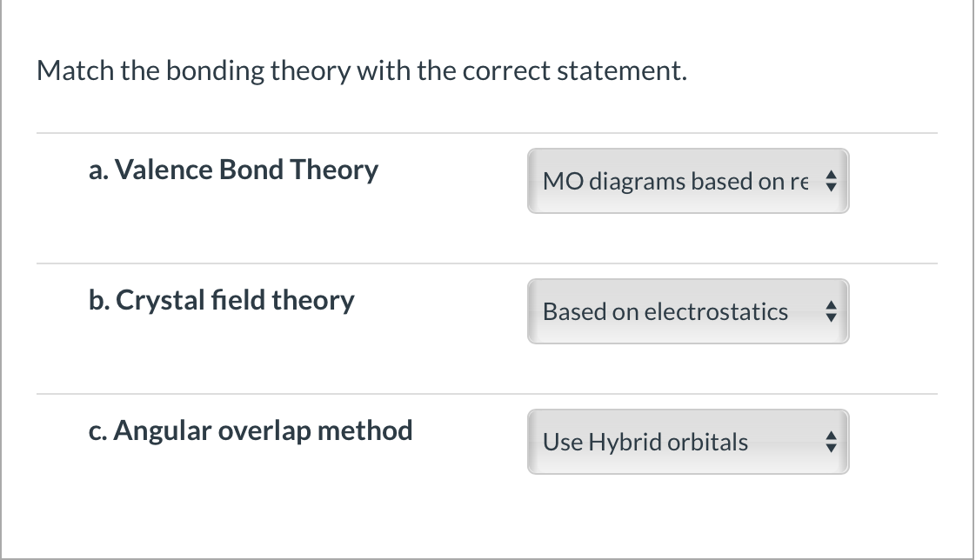Image resolution: width=976 pixels, height=560 pixels.
Task: Click the downward chevron beside 'MO diagrams based on re'
Action: coord(832,186)
